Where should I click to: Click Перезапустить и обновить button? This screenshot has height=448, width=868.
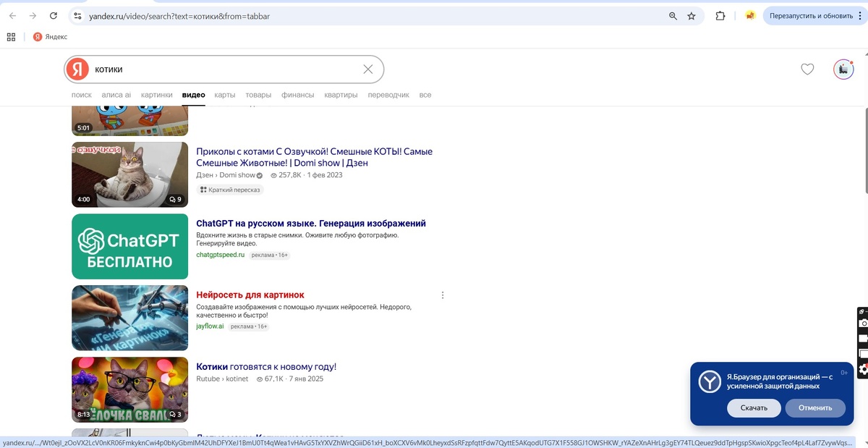coord(811,16)
